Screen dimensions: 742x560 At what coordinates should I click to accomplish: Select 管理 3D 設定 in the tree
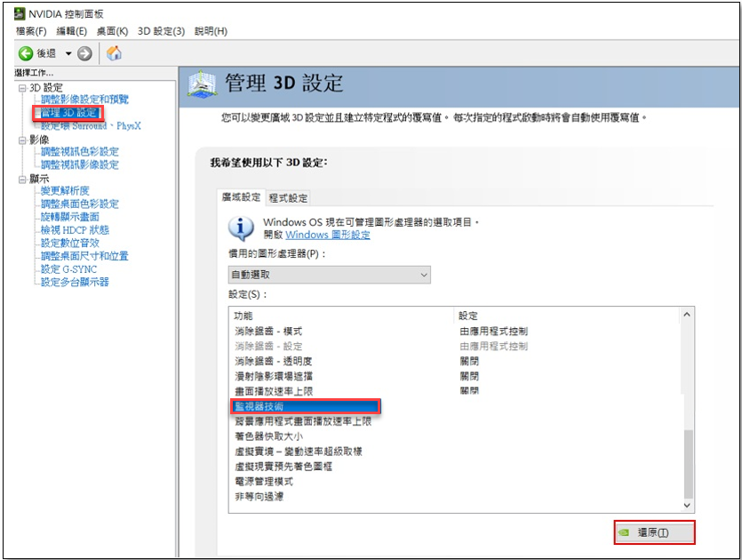[68, 113]
